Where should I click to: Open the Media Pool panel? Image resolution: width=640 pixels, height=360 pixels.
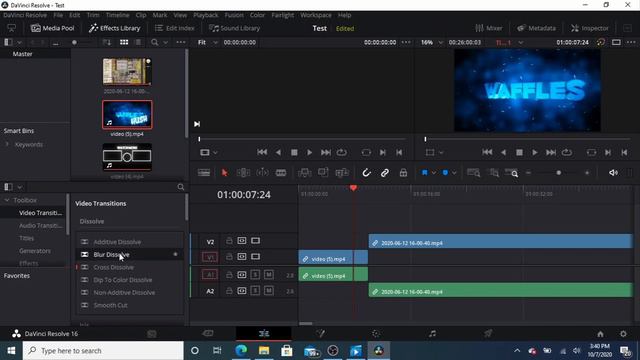pyautogui.click(x=53, y=28)
